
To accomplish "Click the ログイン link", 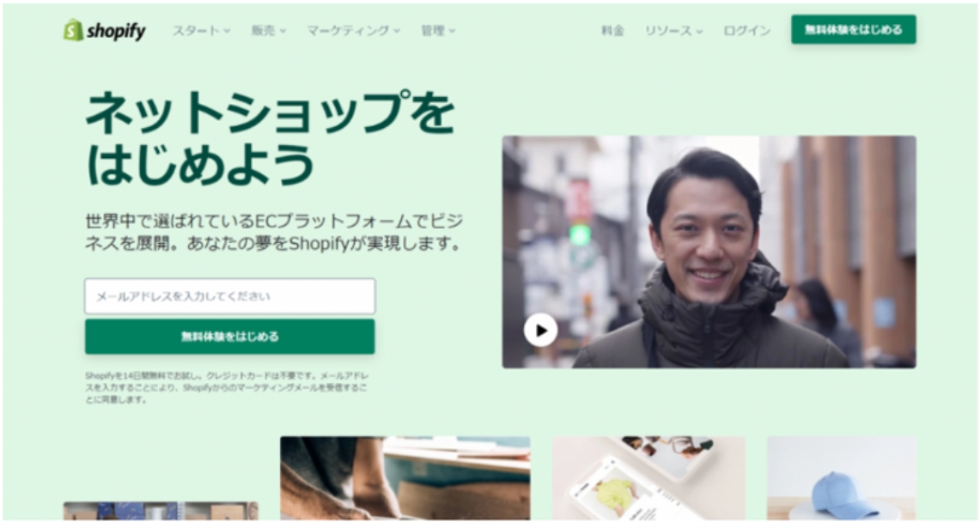I will 747,30.
